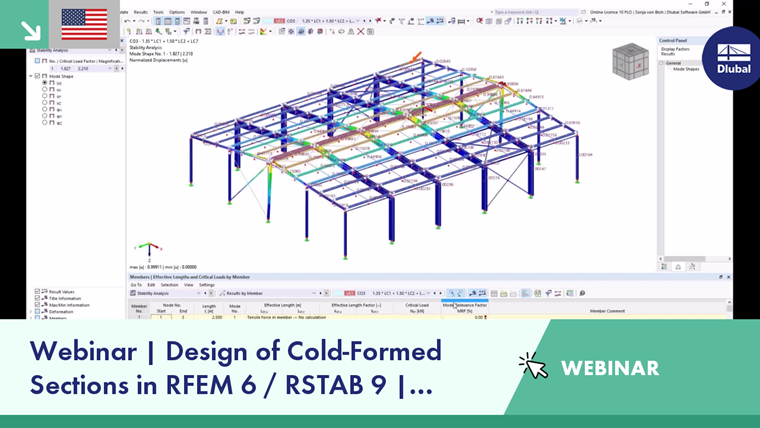
Task: Open the Results menu
Action: coord(141,12)
